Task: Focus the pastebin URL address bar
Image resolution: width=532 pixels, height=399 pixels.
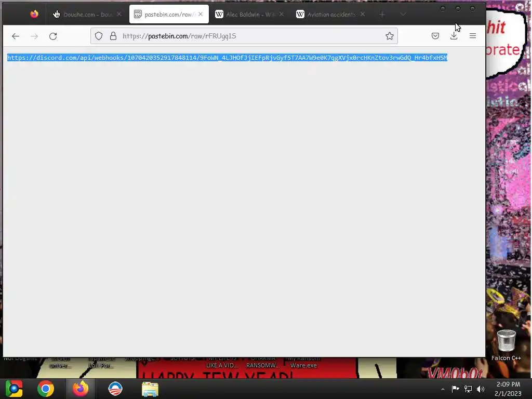Action: [244, 36]
